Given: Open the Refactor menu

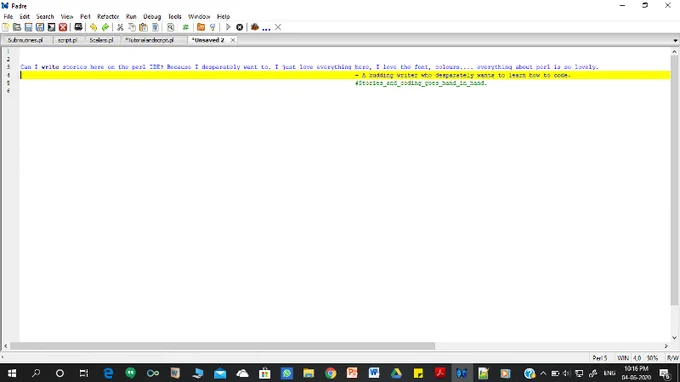Looking at the screenshot, I should (108, 16).
